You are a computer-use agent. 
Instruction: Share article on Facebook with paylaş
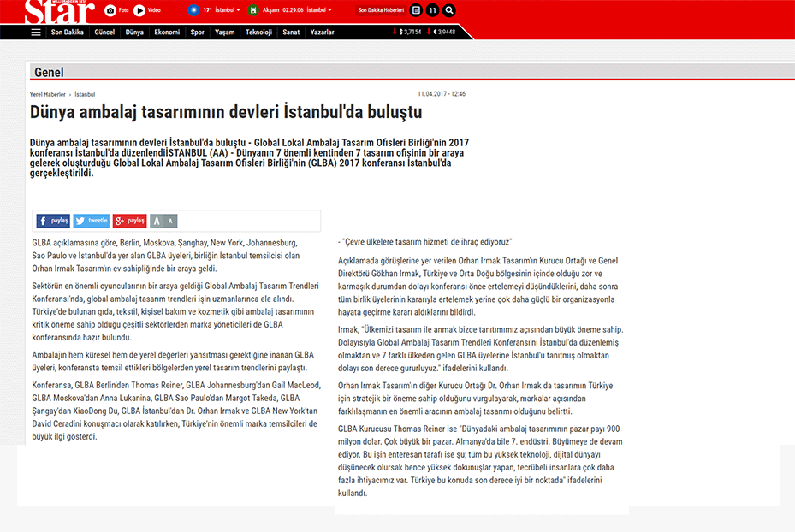point(53,221)
